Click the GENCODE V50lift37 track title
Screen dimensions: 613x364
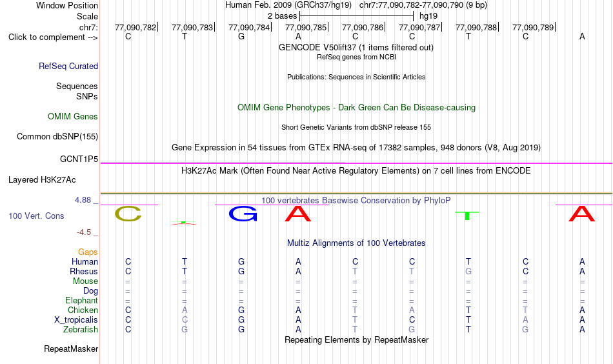pyautogui.click(x=356, y=47)
